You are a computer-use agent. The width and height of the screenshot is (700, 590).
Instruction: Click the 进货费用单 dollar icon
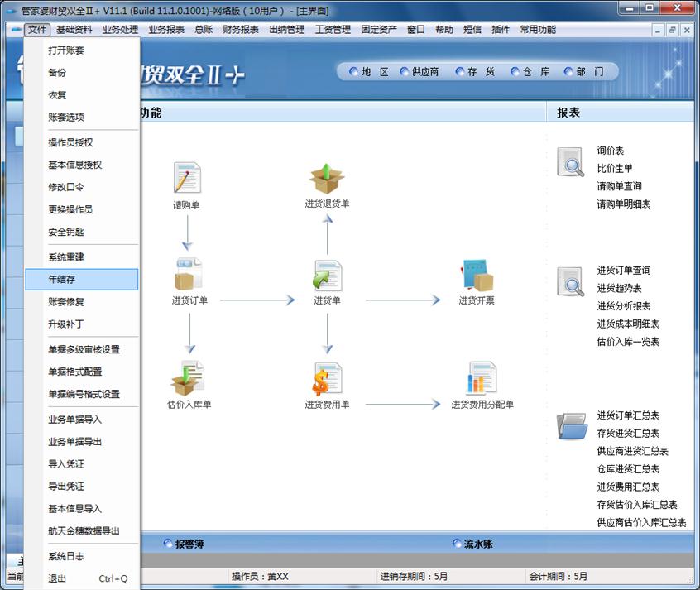(327, 378)
